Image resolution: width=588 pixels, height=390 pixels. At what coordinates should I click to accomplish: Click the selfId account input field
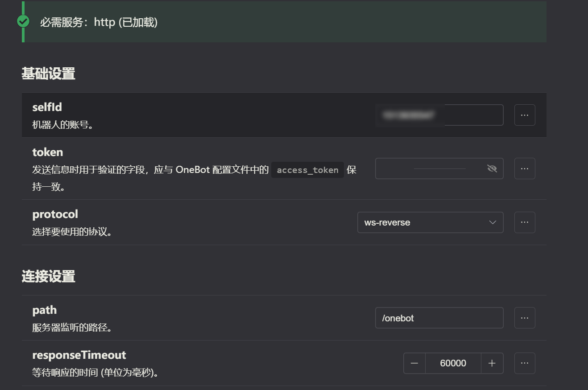[x=439, y=115]
